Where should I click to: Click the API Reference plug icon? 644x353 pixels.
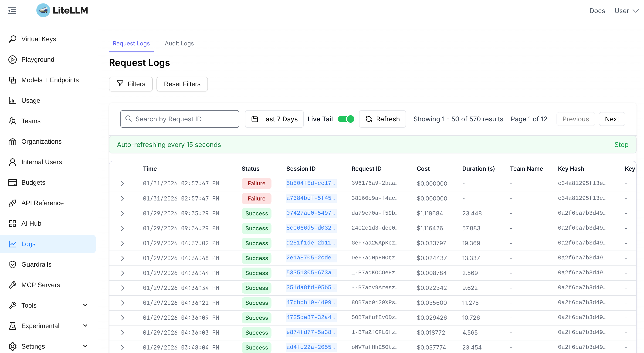click(x=13, y=203)
